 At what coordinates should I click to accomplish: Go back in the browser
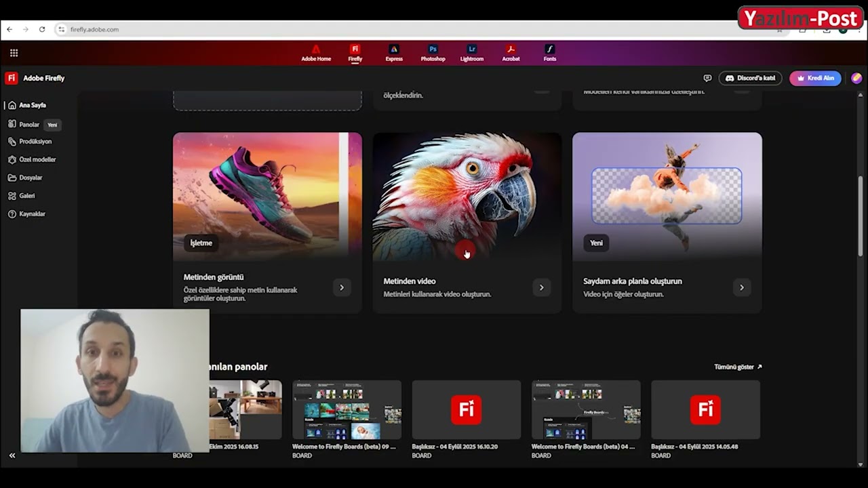point(9,29)
